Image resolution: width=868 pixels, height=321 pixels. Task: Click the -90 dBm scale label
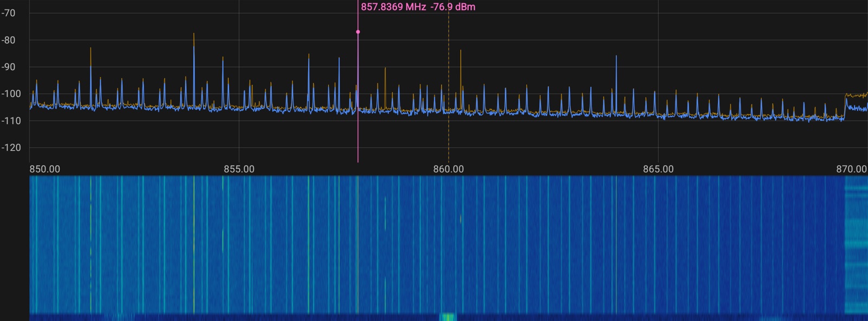tap(8, 67)
